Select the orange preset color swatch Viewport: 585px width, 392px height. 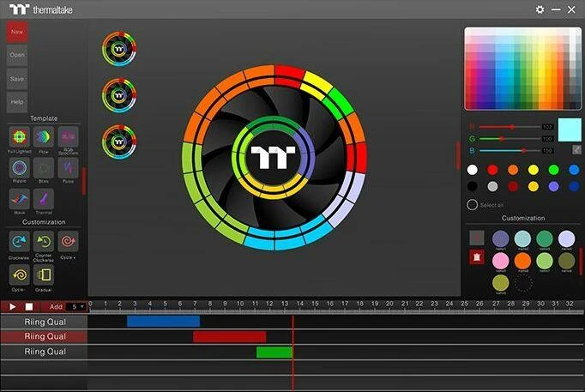click(513, 170)
